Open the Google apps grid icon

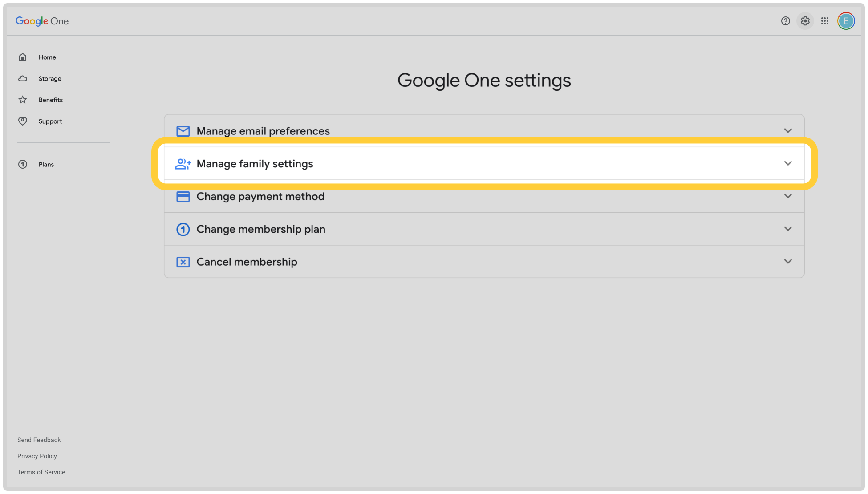click(x=824, y=21)
